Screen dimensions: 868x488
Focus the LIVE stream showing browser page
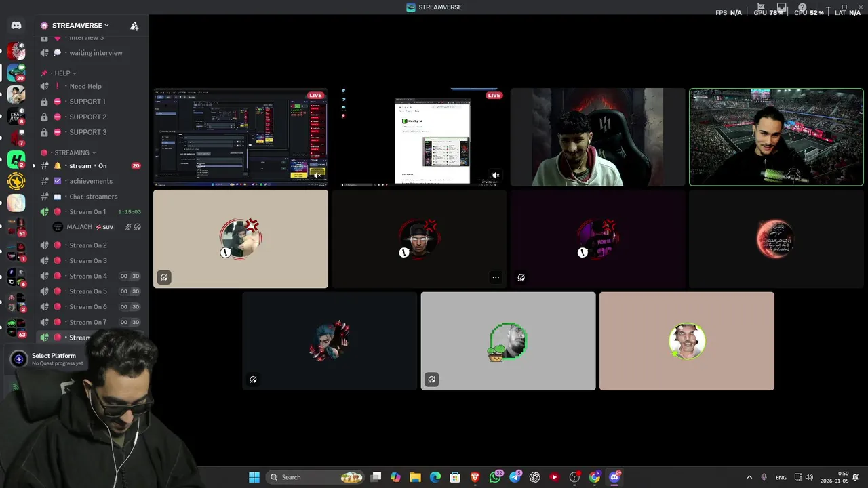coord(419,137)
